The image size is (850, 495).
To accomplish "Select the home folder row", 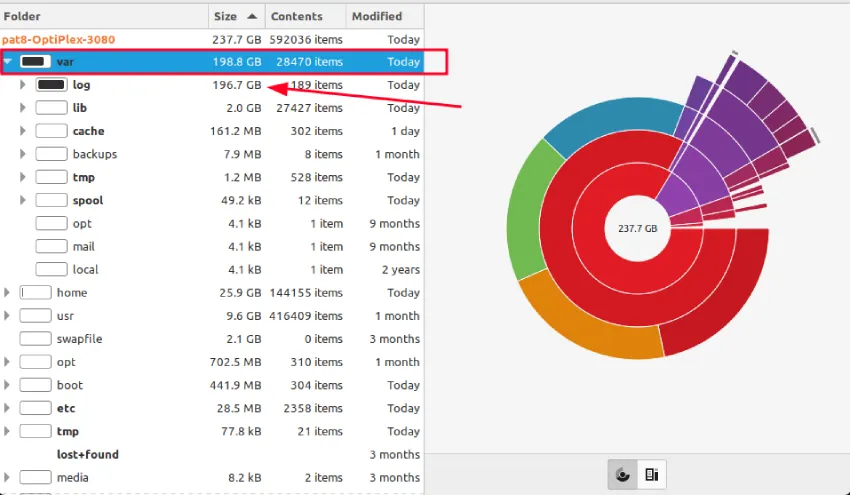I will click(x=212, y=293).
